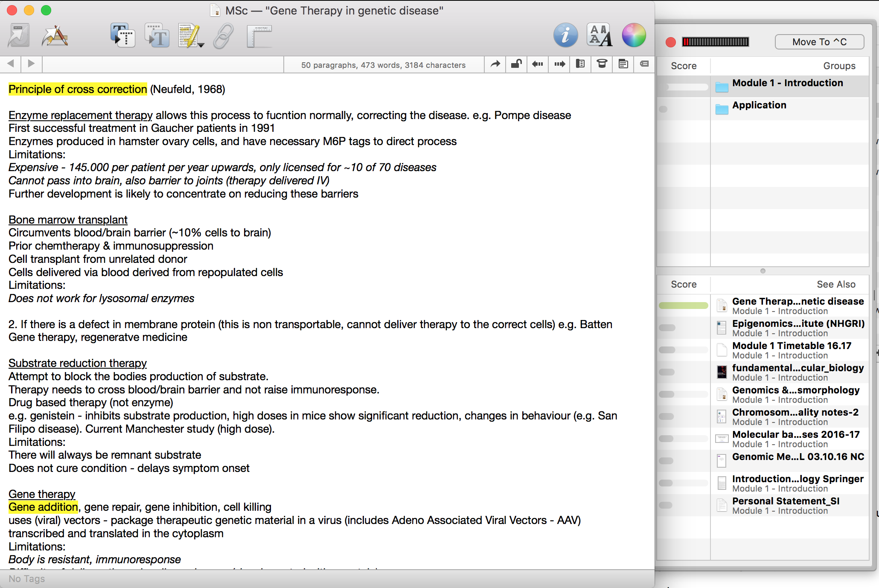The height and width of the screenshot is (588, 879).
Task: Click the yellow highlighter pen icon
Action: pos(188,35)
